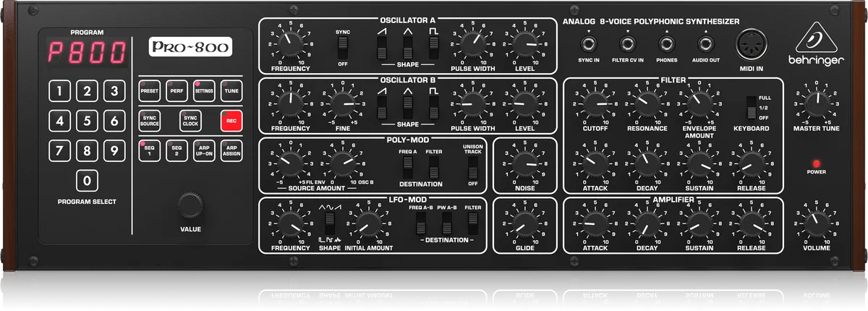Click the SYNC CLOCK button
Image resolution: width=868 pixels, height=311 pixels.
pyautogui.click(x=190, y=121)
